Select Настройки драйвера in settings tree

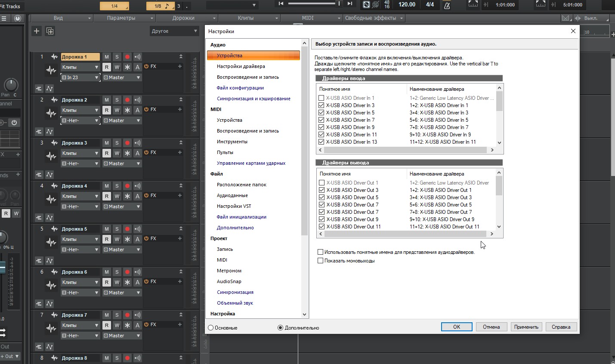(241, 66)
